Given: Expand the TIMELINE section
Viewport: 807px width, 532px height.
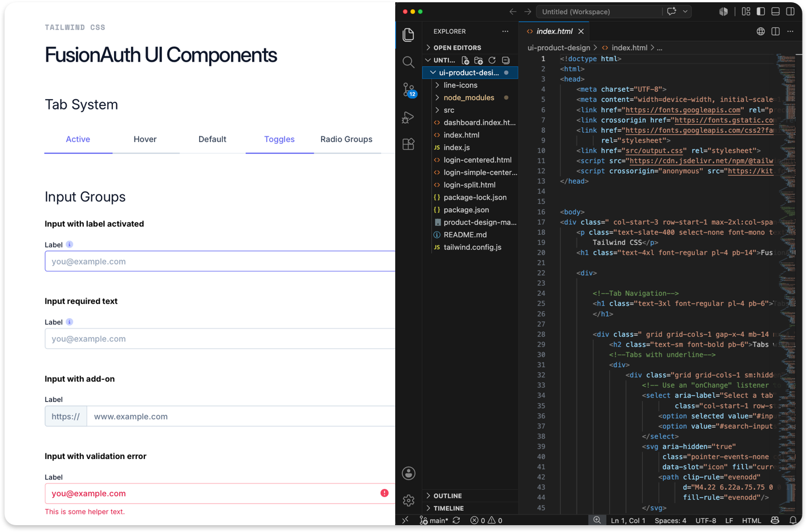Looking at the screenshot, I should (471, 509).
